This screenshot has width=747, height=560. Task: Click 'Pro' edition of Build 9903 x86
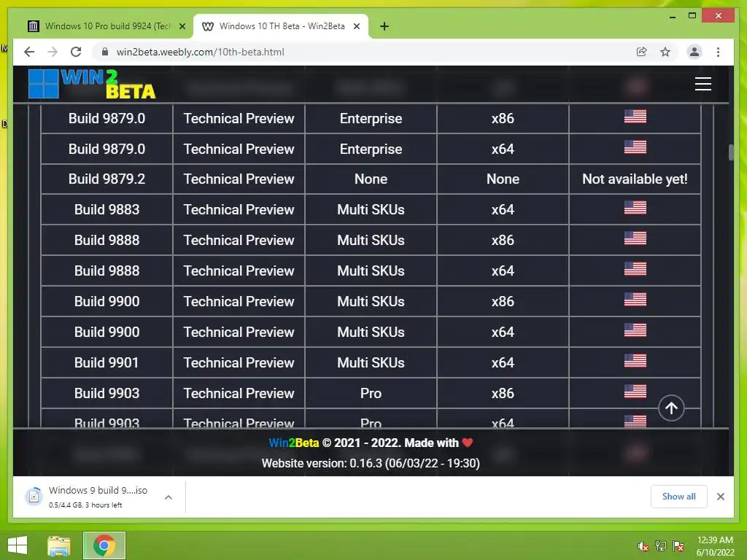pos(371,393)
